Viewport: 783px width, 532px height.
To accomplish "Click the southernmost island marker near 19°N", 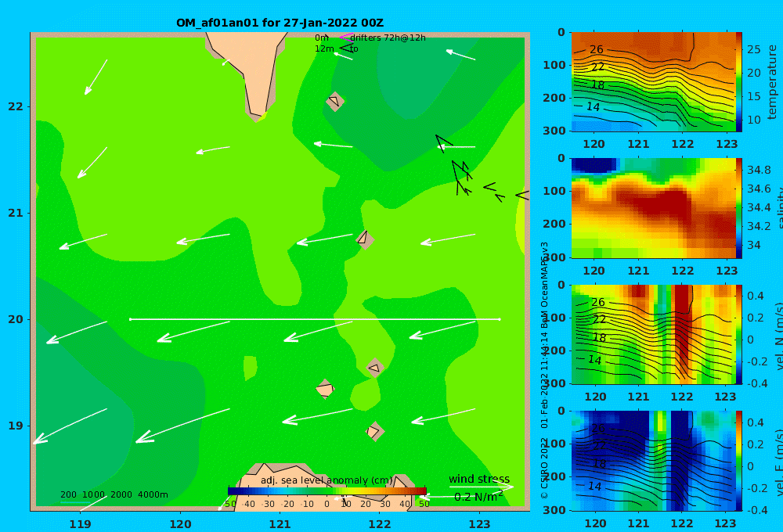I will [x=374, y=431].
